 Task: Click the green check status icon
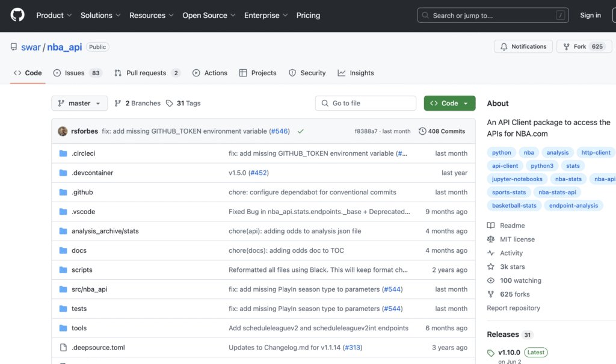click(301, 131)
